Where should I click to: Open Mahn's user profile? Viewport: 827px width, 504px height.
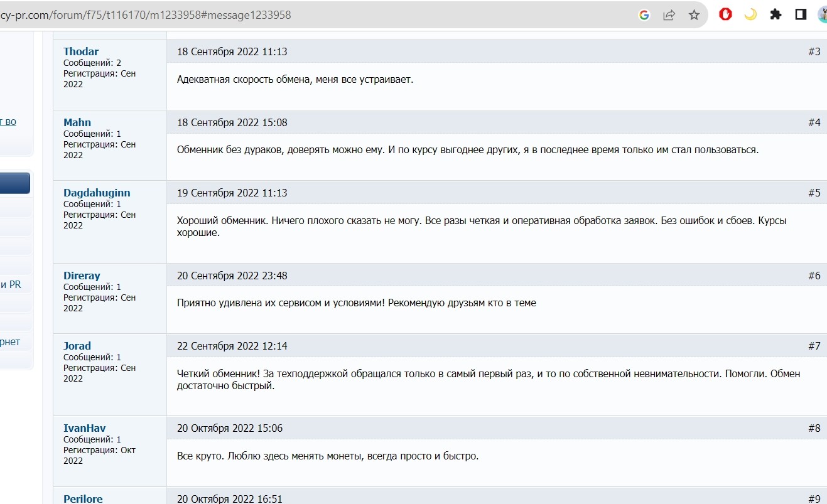point(77,122)
